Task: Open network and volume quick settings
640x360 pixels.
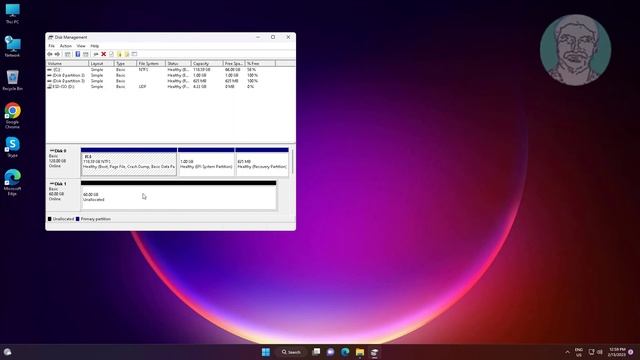Action: click(x=595, y=352)
